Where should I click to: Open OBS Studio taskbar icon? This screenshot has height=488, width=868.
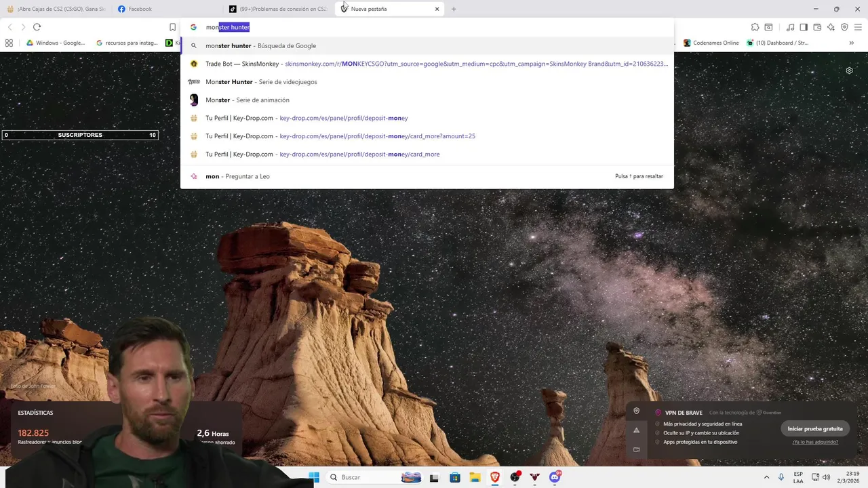tap(515, 477)
